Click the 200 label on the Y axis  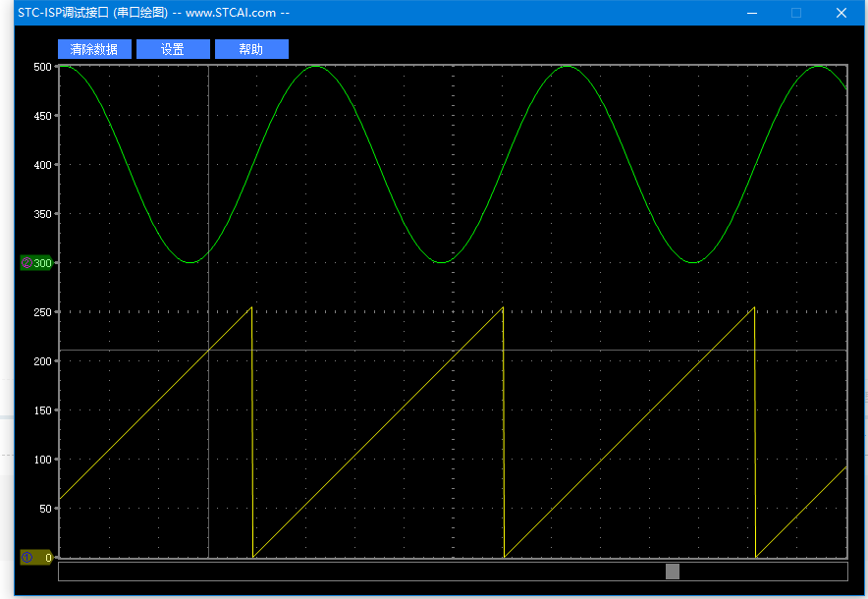pyautogui.click(x=42, y=361)
